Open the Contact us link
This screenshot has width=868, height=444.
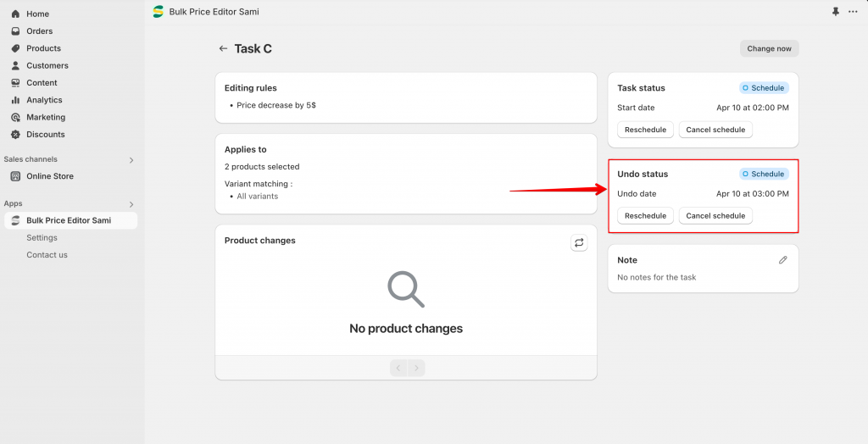coord(47,255)
